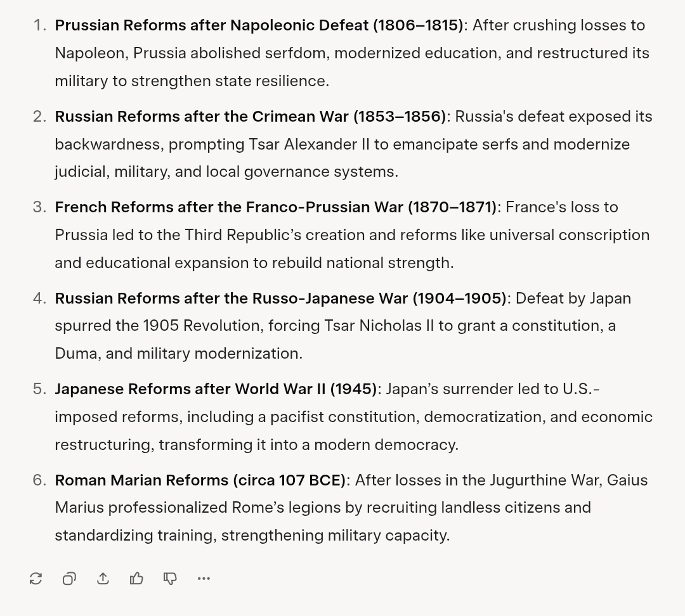Click the 'Russian Reforms after the Crimean War' heading
This screenshot has height=616, width=685.
pyautogui.click(x=251, y=117)
